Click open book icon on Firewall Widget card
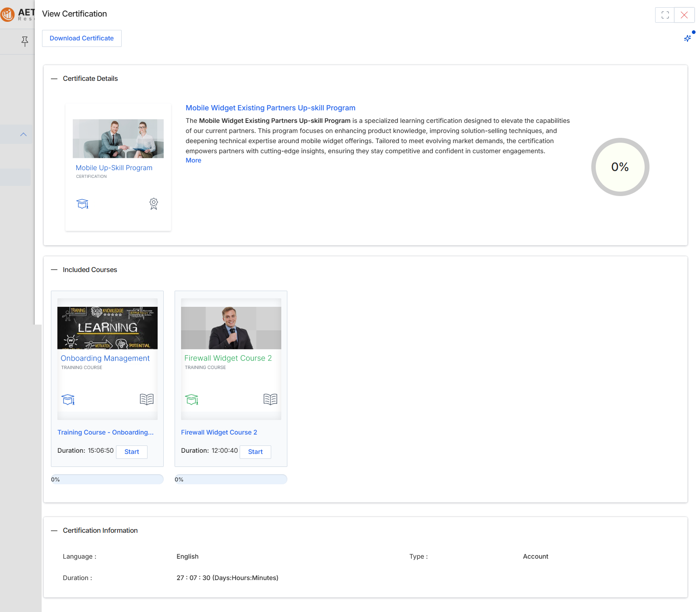 tap(270, 399)
